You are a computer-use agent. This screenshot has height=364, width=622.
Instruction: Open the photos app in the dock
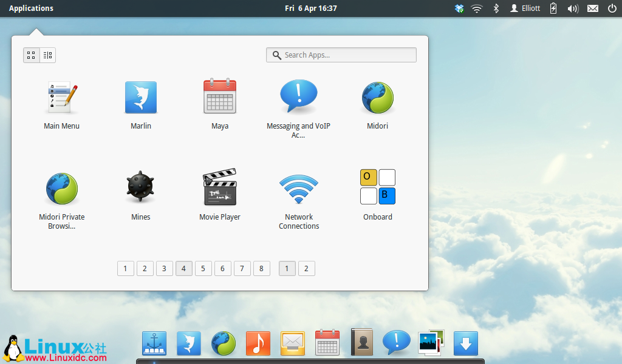click(431, 343)
